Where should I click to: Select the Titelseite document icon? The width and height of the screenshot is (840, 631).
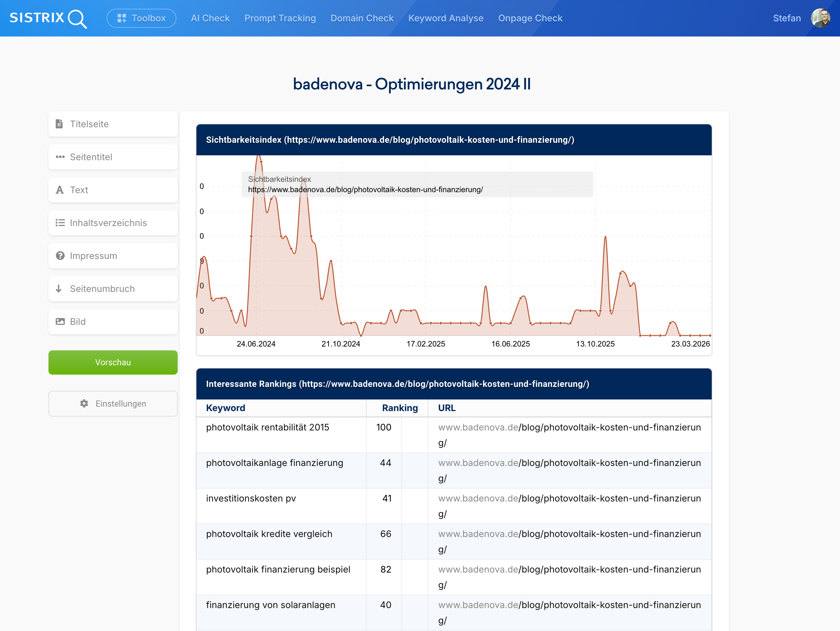(60, 124)
